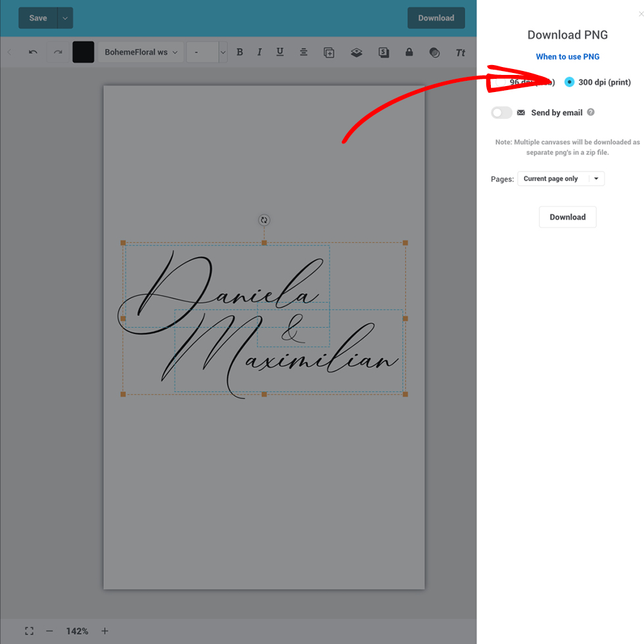Open the text alignment options
Image resolution: width=644 pixels, height=644 pixels.
coord(304,53)
